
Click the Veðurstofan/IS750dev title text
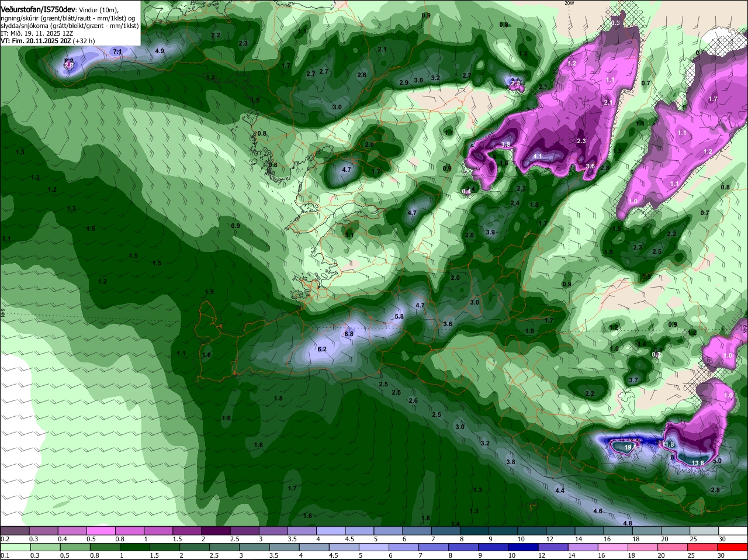(38, 10)
